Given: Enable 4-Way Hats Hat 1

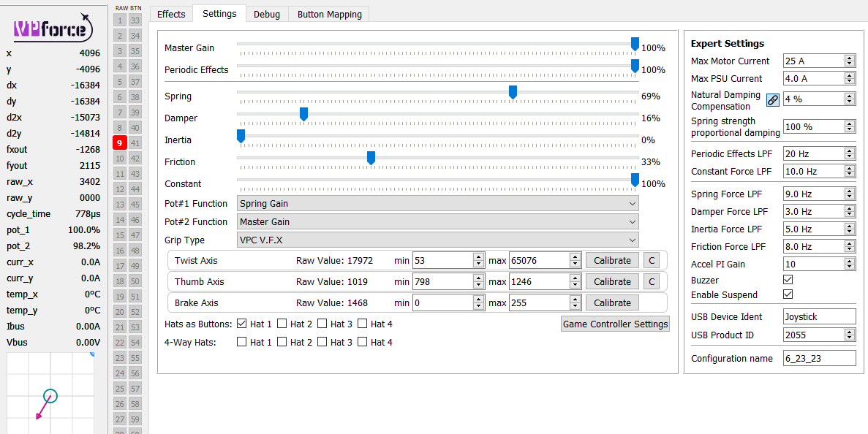Looking at the screenshot, I should pos(242,342).
